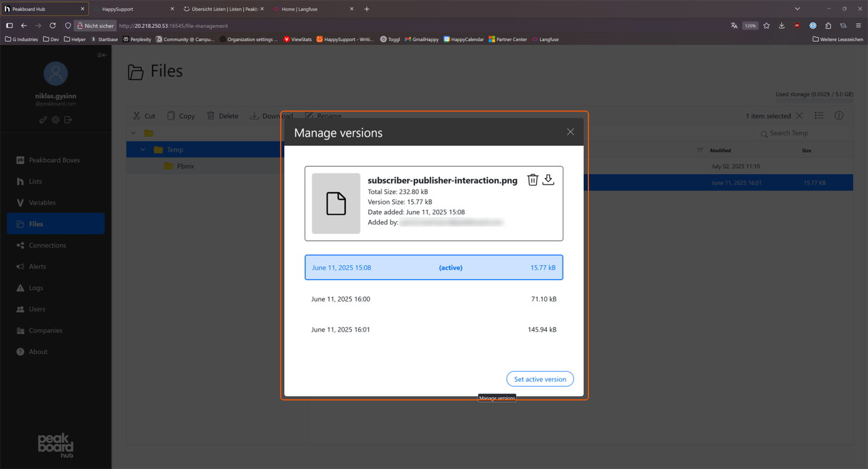The image size is (868, 469).
Task: Open the 120% browser zoom control
Action: tap(749, 26)
